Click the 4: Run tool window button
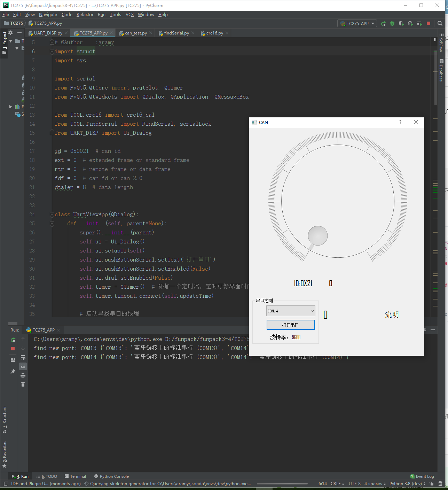The height and width of the screenshot is (490, 448). (20, 476)
